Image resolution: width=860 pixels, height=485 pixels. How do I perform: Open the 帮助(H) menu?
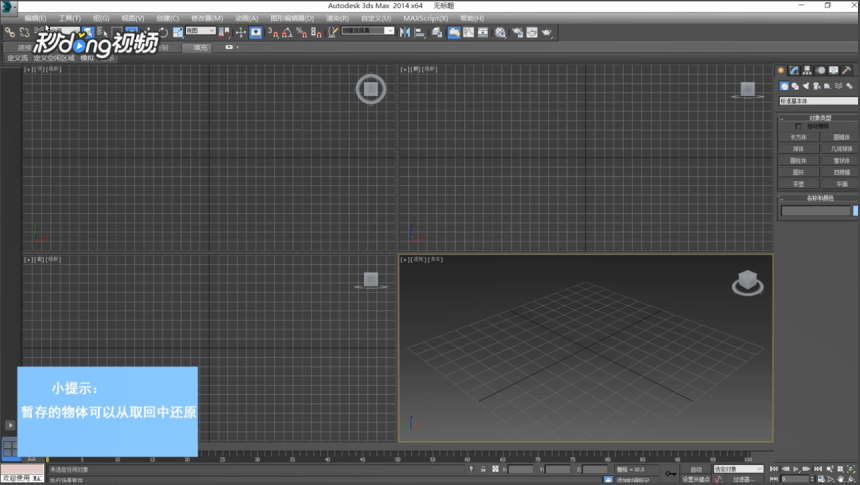click(x=472, y=18)
